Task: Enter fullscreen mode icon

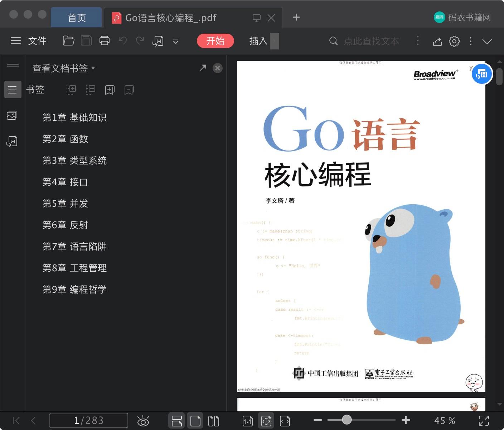Action: [484, 421]
